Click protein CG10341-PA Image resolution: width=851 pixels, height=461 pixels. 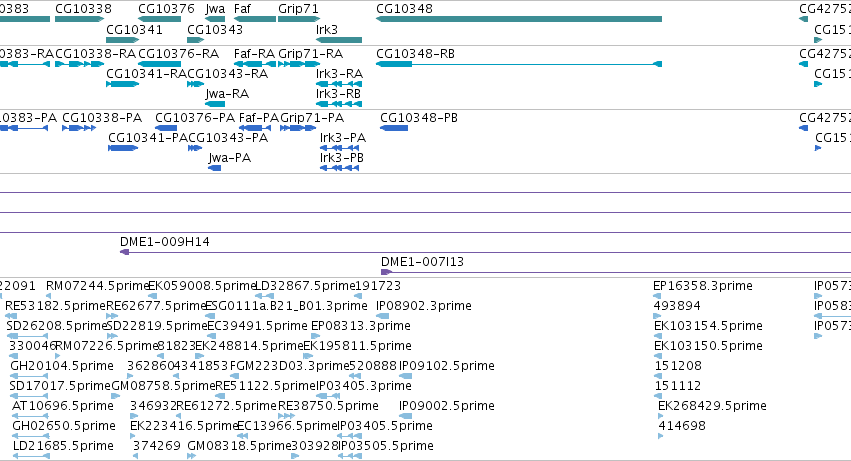click(148, 137)
